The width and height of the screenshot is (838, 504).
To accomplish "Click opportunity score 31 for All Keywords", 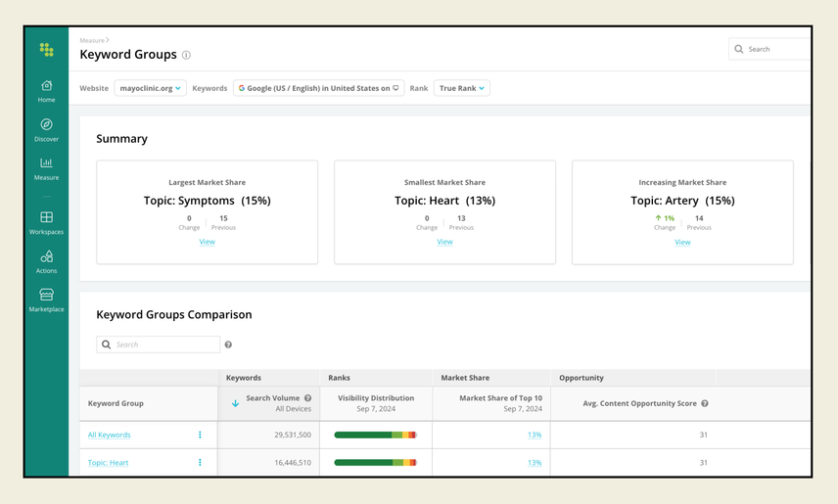I will [703, 435].
